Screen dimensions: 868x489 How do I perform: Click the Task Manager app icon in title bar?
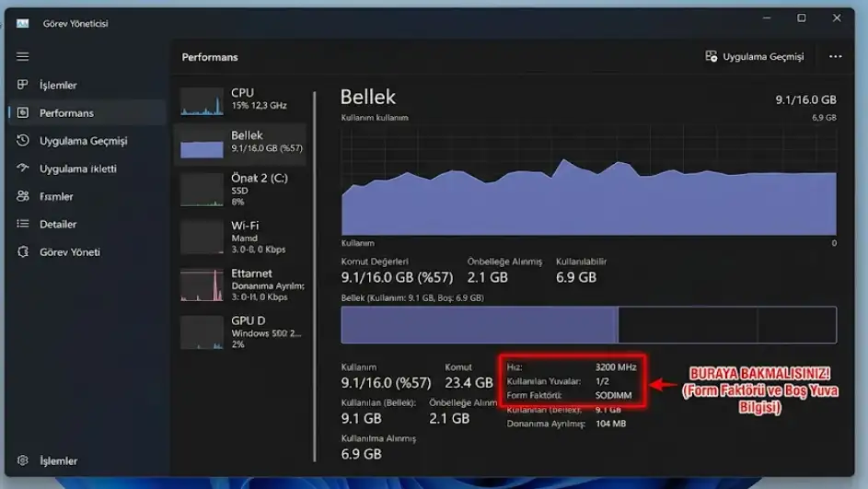pyautogui.click(x=22, y=23)
